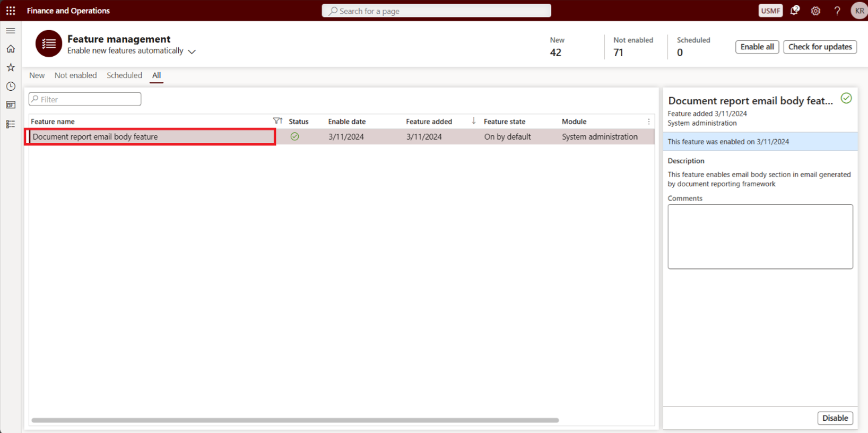Image resolution: width=868 pixels, height=433 pixels.
Task: Click the Status column header
Action: (299, 122)
